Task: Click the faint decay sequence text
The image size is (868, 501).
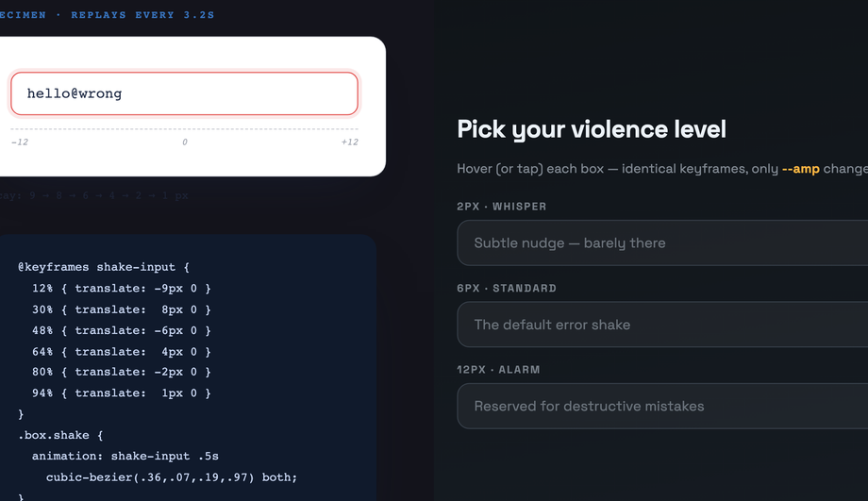Action: 94,195
